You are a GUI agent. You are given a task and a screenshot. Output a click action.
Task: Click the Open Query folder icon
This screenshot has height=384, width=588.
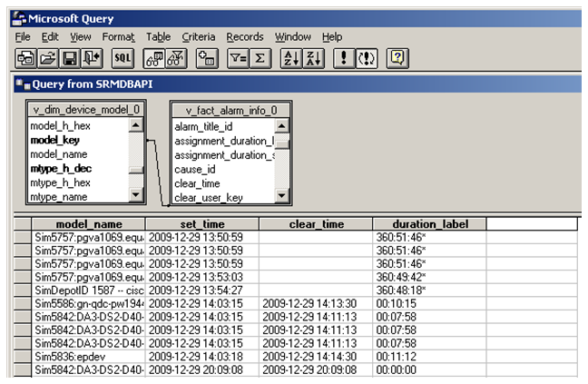[x=47, y=58]
